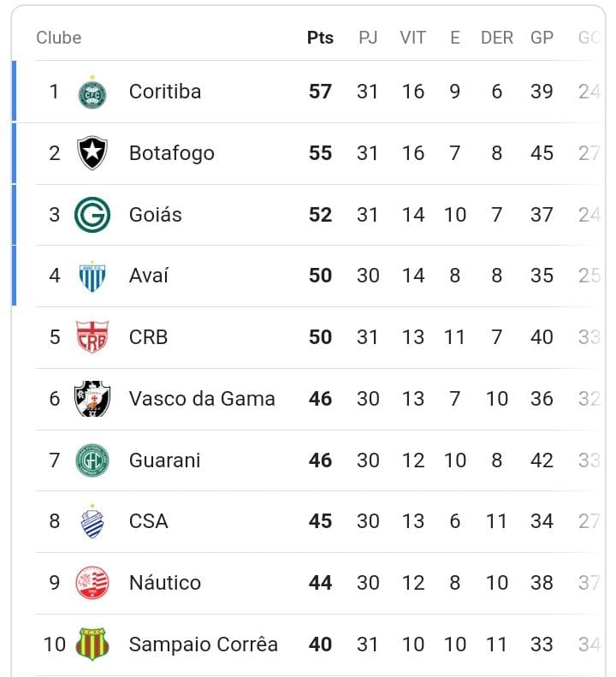The image size is (616, 677).
Task: Click the Náutico red and white crest
Action: click(x=92, y=583)
